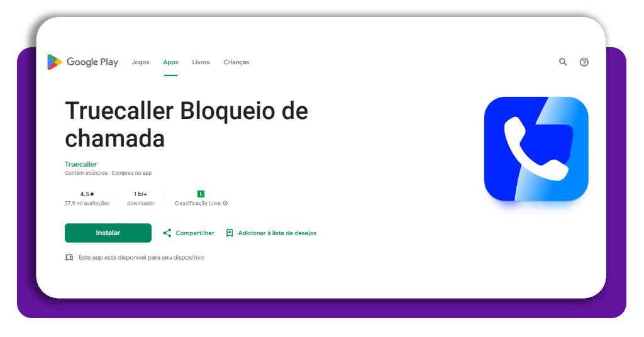Click the Truecaller Bloqueio de chamada title
This screenshot has height=337, width=644.
pos(186,124)
